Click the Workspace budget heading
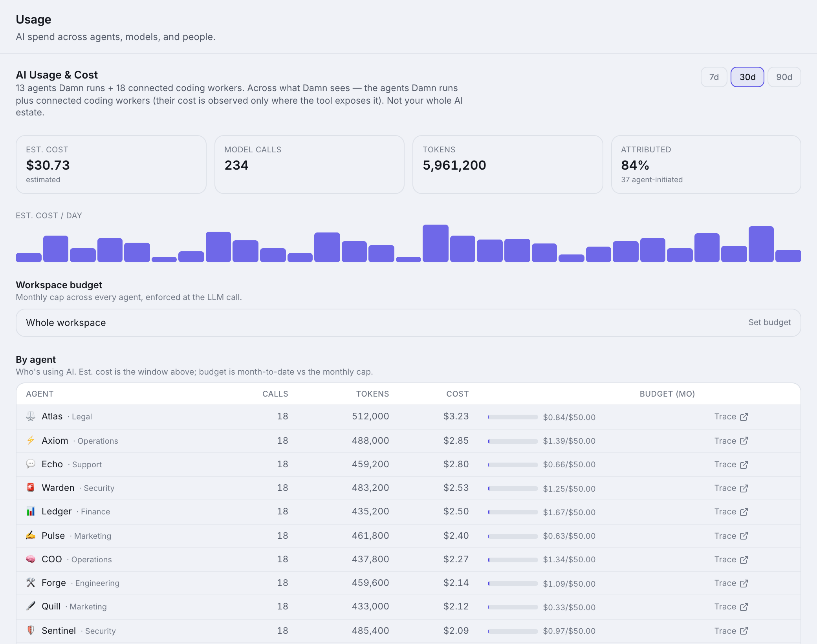 [x=59, y=285]
